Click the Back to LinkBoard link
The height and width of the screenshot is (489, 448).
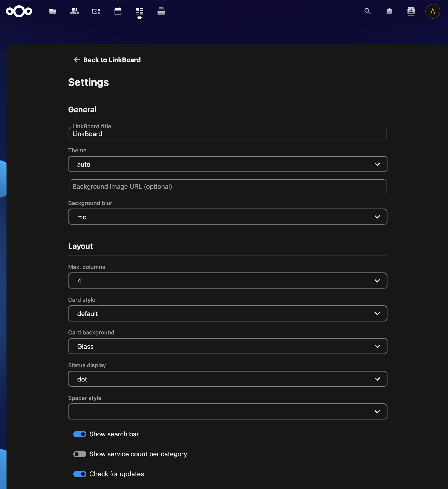pyautogui.click(x=107, y=60)
